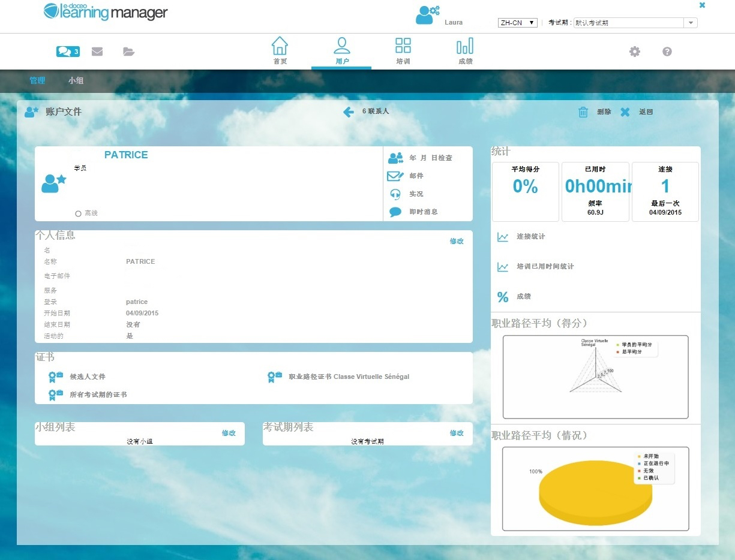Click the trash icon to delete account
This screenshot has height=560, width=735.
(x=583, y=112)
